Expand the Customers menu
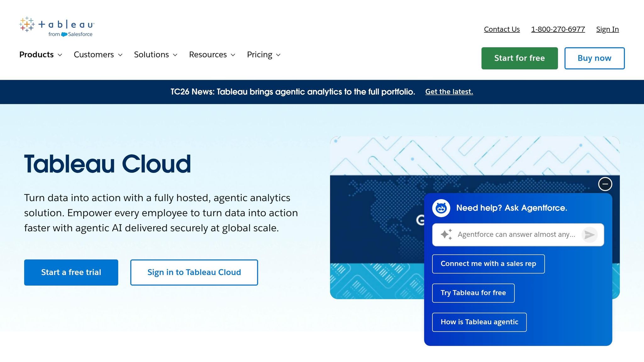644x362 pixels. 98,55
